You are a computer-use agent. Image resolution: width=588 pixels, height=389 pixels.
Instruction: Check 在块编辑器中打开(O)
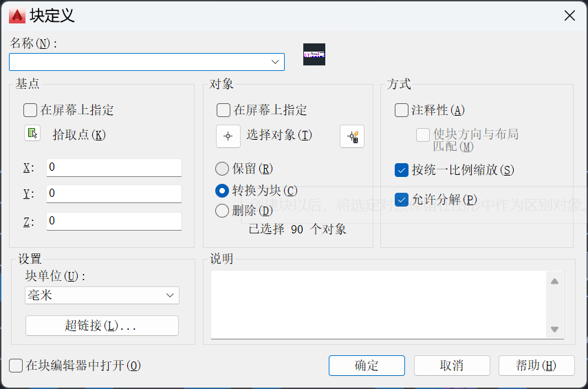(x=16, y=366)
